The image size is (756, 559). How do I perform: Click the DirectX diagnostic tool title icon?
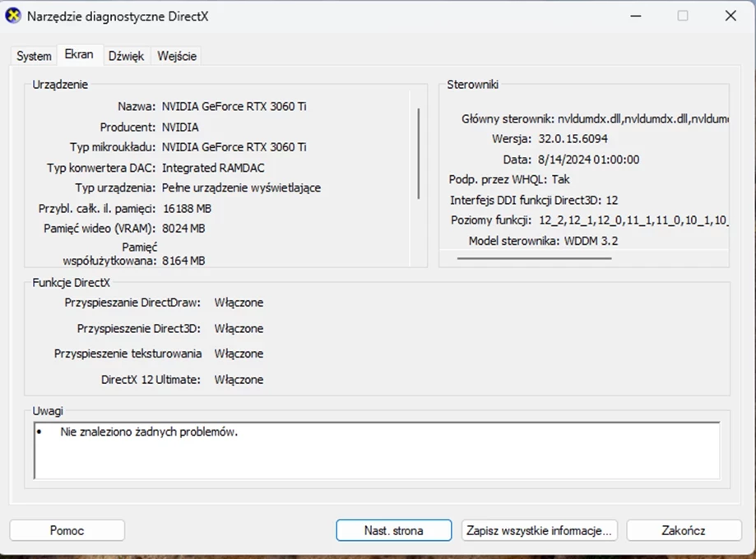click(13, 16)
